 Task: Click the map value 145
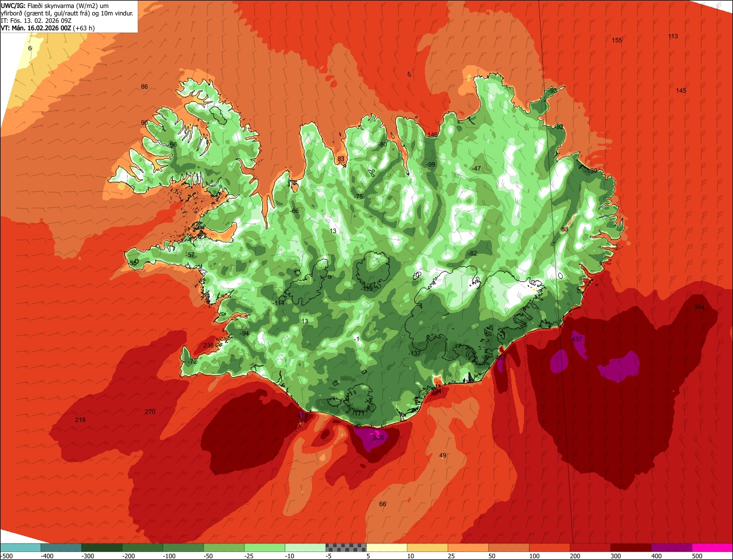pyautogui.click(x=681, y=90)
